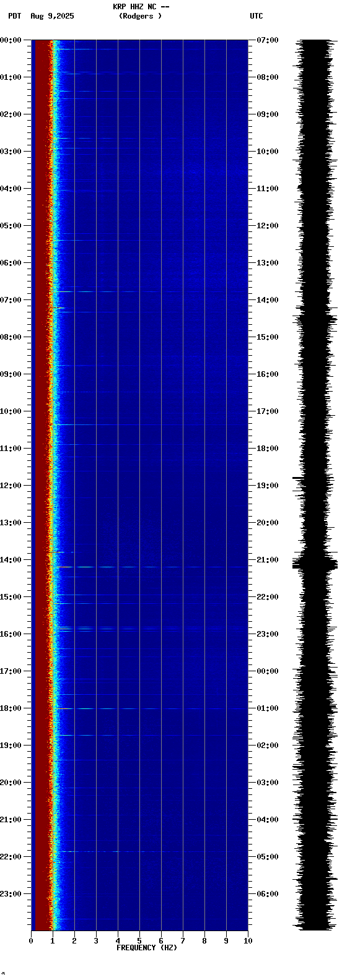The image size is (342, 980).
Task: Click the UTC axis label '06:00'
Action: click(x=268, y=894)
